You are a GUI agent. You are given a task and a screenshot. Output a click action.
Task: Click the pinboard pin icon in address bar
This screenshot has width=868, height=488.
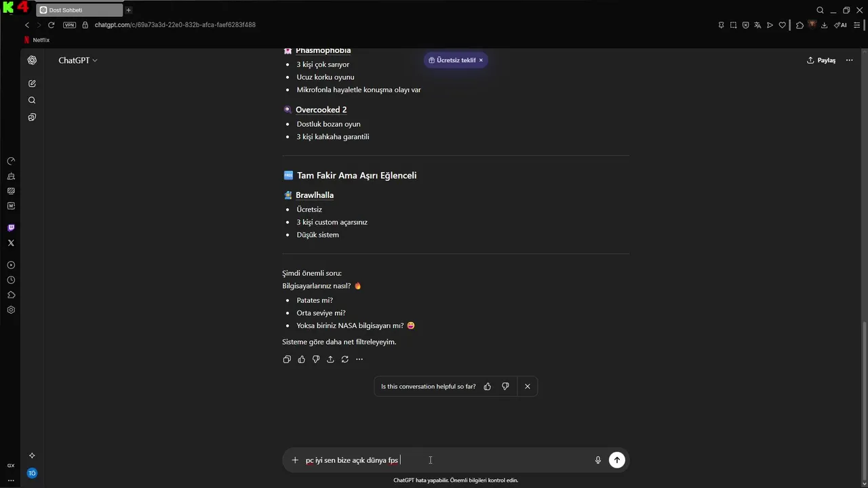point(721,25)
